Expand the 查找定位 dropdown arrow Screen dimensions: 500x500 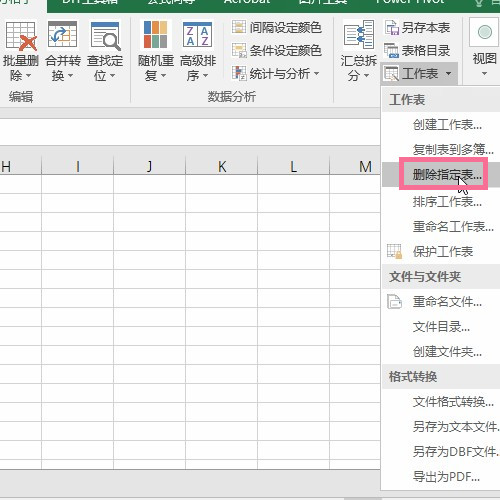pyautogui.click(x=112, y=76)
